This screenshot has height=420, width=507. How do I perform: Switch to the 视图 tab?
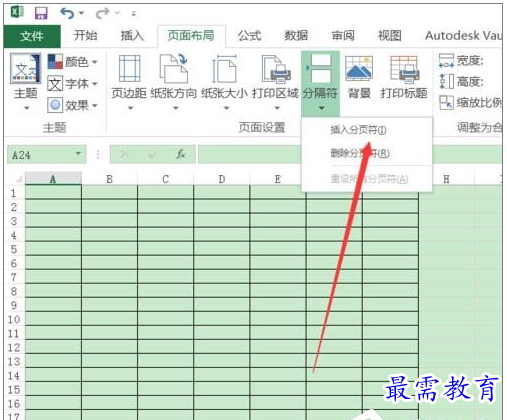(x=389, y=35)
